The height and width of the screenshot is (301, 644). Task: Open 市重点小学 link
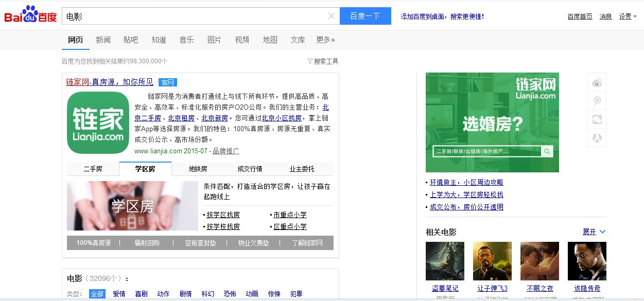(x=290, y=215)
